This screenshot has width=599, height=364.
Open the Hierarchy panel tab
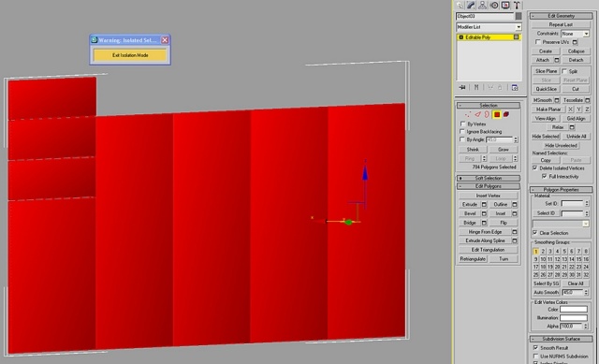pyautogui.click(x=483, y=5)
